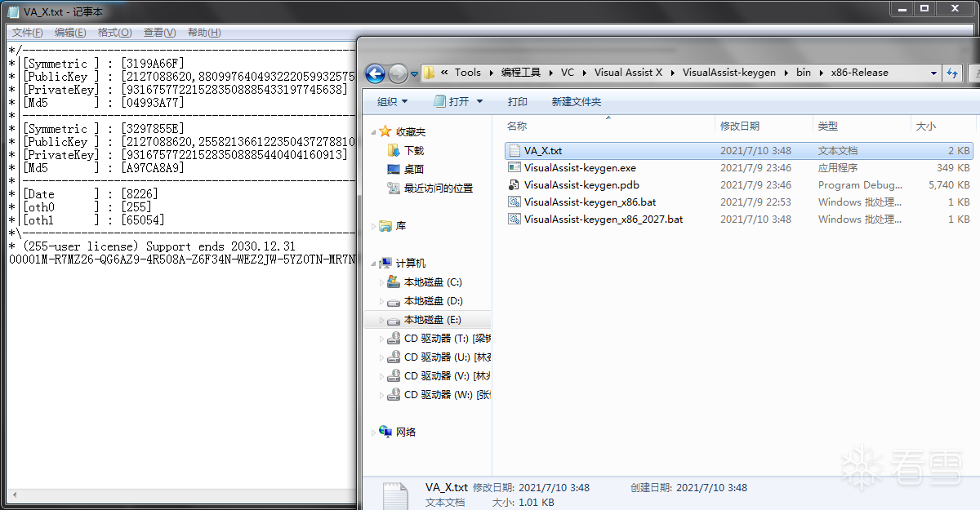Select 库 in the navigation pane
The image size is (980, 510).
point(401,226)
